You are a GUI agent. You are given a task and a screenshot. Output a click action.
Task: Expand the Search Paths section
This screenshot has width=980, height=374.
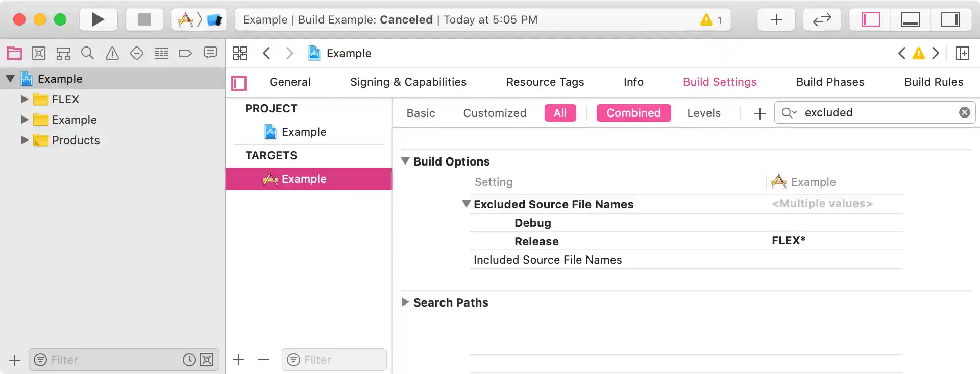[x=405, y=302]
